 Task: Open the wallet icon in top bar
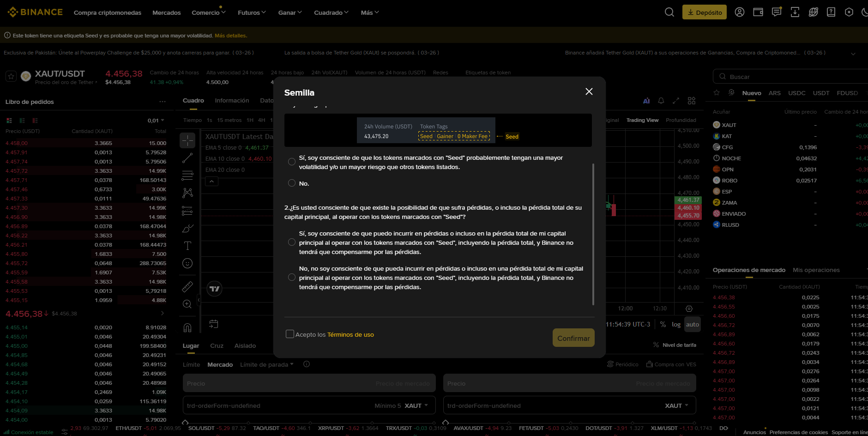point(758,12)
